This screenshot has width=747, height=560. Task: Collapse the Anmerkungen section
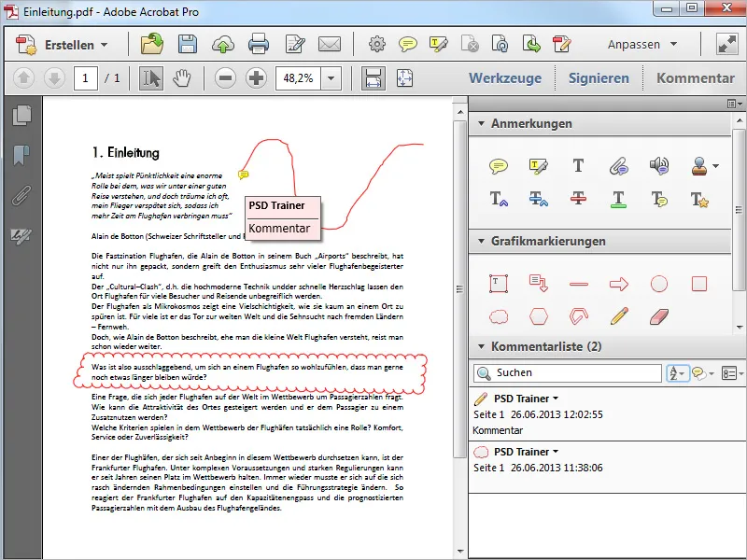pyautogui.click(x=481, y=123)
